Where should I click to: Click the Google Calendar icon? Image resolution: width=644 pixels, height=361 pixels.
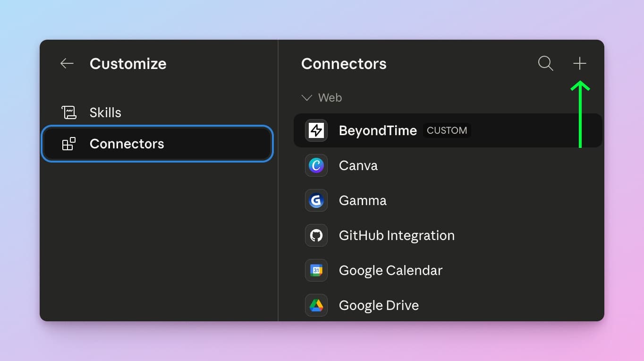316,270
